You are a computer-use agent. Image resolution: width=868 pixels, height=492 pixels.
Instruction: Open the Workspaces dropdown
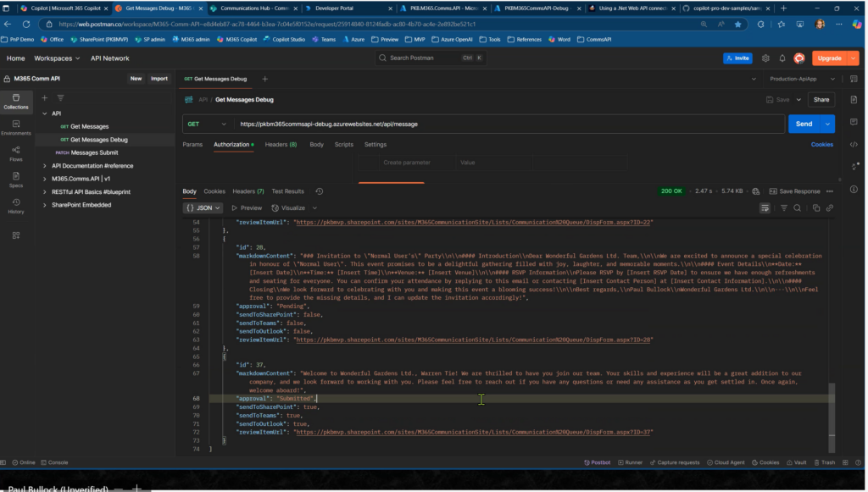point(57,58)
